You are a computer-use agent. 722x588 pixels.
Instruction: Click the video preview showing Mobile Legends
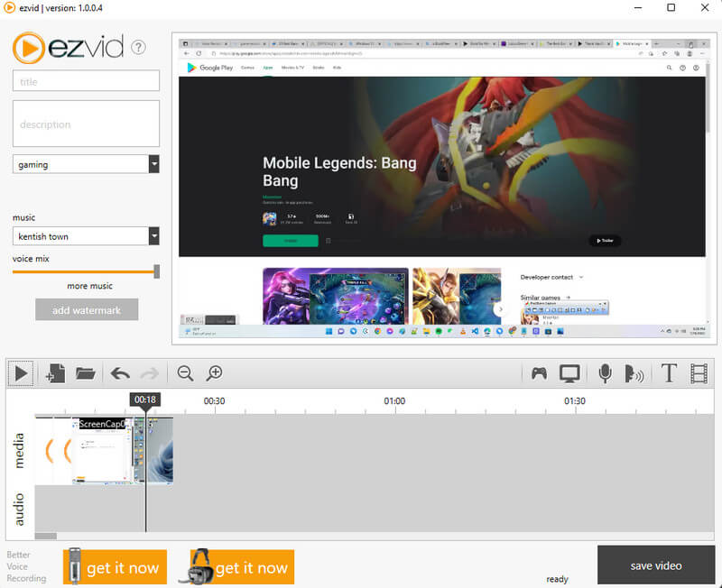point(444,188)
